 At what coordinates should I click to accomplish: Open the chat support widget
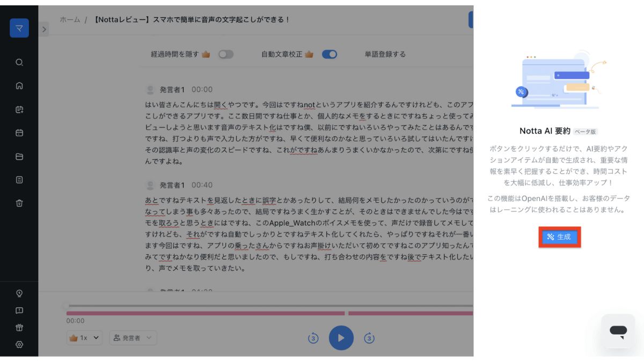[x=618, y=331]
